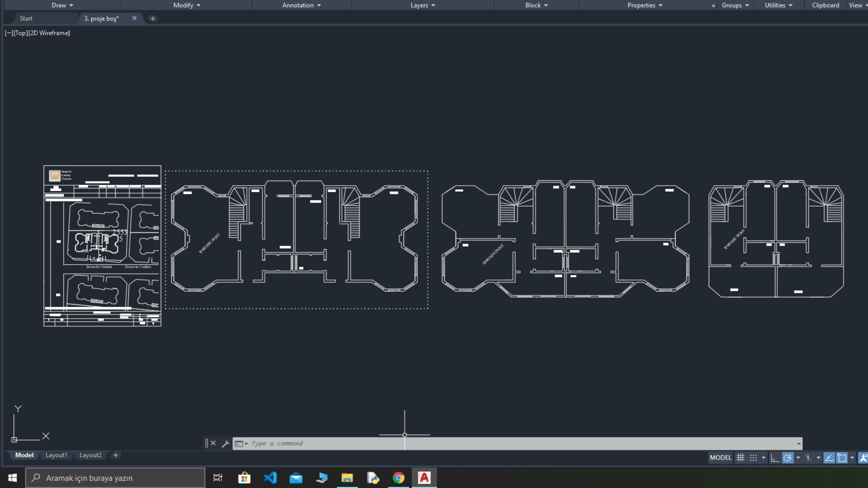Open Windows Task View
868x488 pixels.
217,478
